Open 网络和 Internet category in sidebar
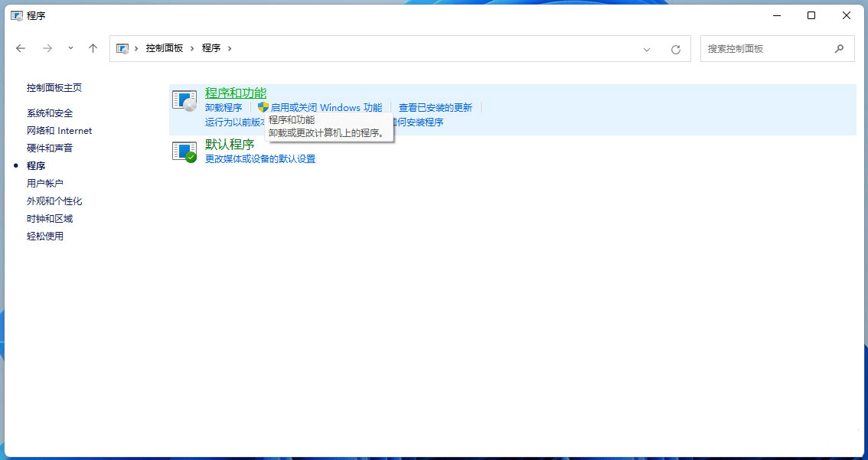This screenshot has height=460, width=868. click(59, 131)
